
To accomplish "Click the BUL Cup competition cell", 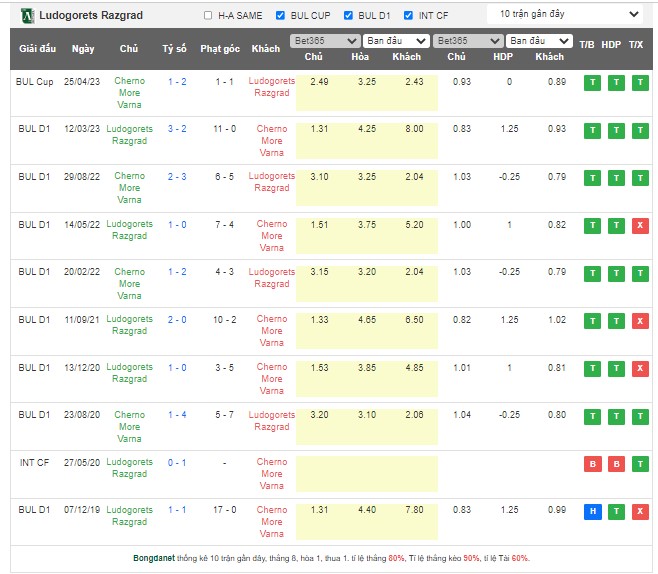I will click(34, 82).
